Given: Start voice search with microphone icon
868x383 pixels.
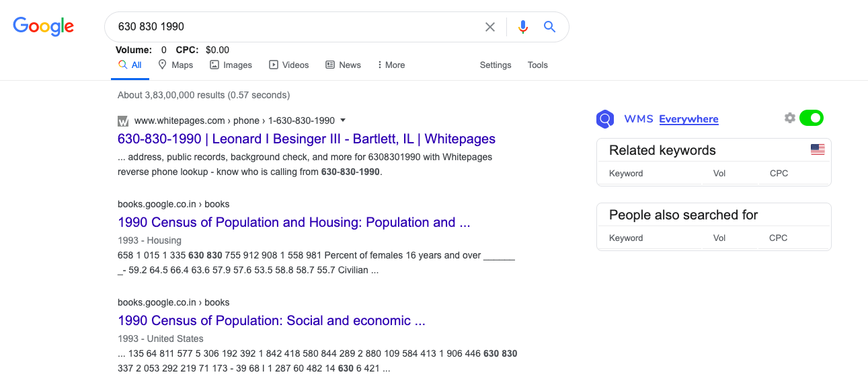Looking at the screenshot, I should 523,27.
